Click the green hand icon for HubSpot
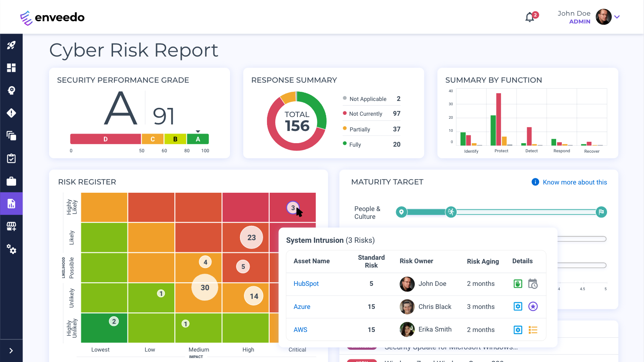644x362 pixels. click(518, 283)
